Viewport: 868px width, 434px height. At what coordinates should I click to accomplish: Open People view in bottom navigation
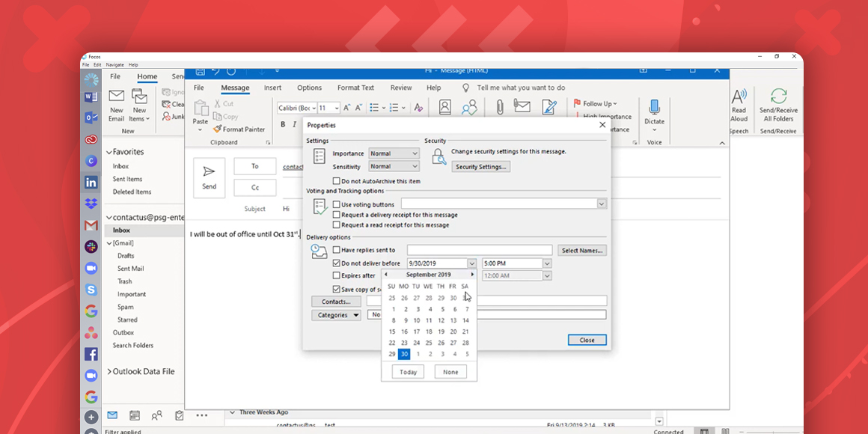point(157,415)
